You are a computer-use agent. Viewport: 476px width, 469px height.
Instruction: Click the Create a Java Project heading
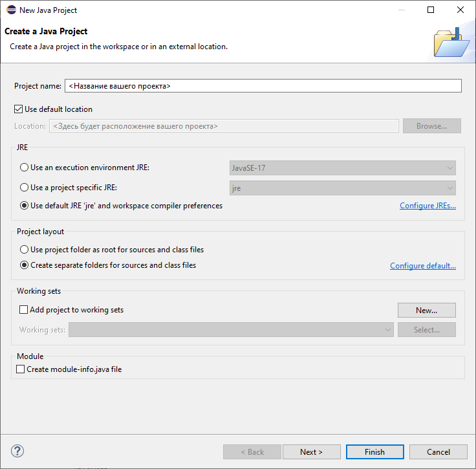point(46,31)
